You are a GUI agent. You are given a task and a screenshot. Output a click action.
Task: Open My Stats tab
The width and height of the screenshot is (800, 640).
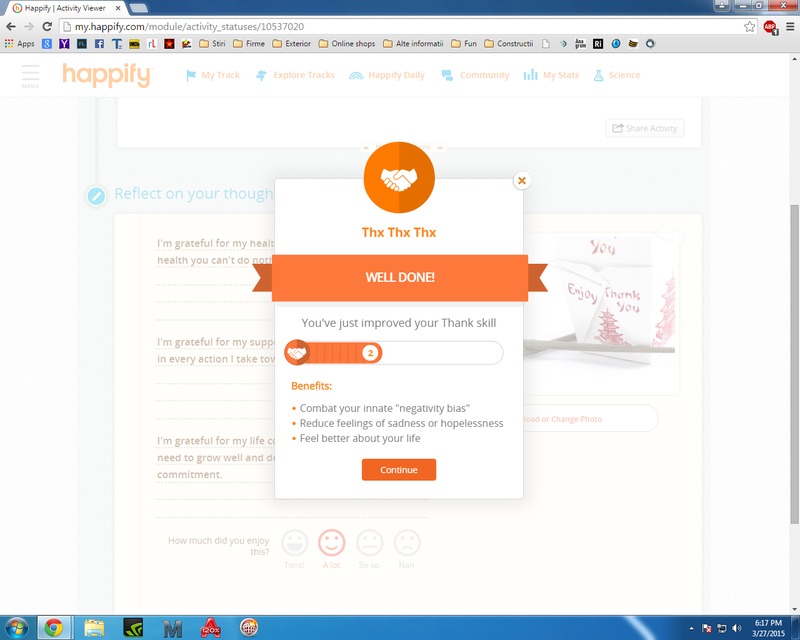click(551, 75)
